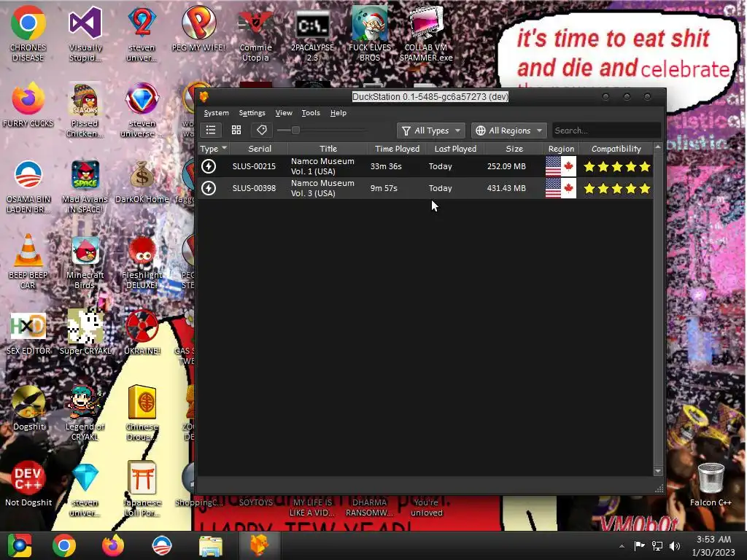Open the SEX EDITOR HxD desktop icon
Viewport: 747px width, 560px height.
[28, 332]
